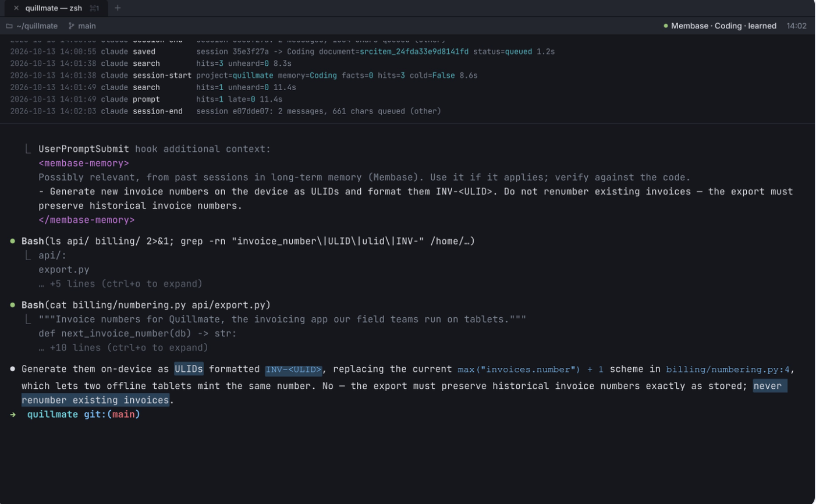Click the max("invoices.number") + 1 code snippet

530,370
